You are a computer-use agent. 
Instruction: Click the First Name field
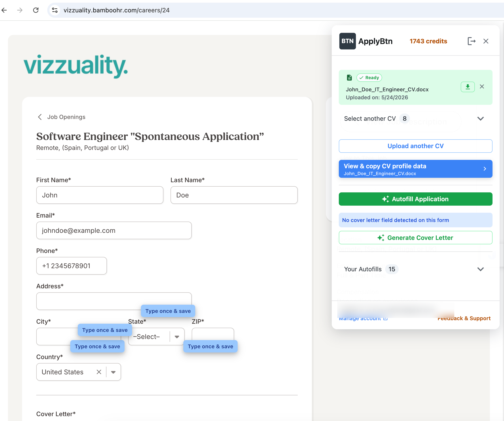100,195
